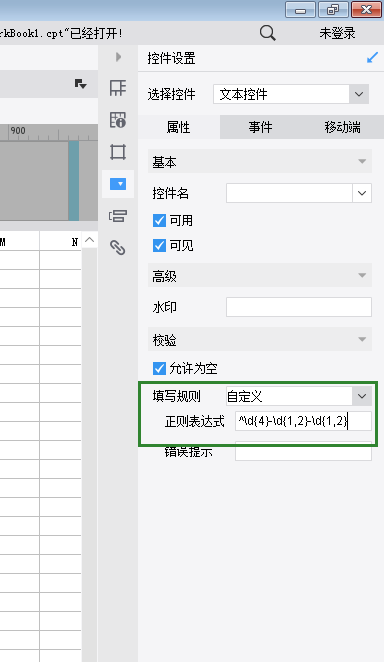Click the 900 mark on the ruler
The image size is (384, 662).
(18, 130)
